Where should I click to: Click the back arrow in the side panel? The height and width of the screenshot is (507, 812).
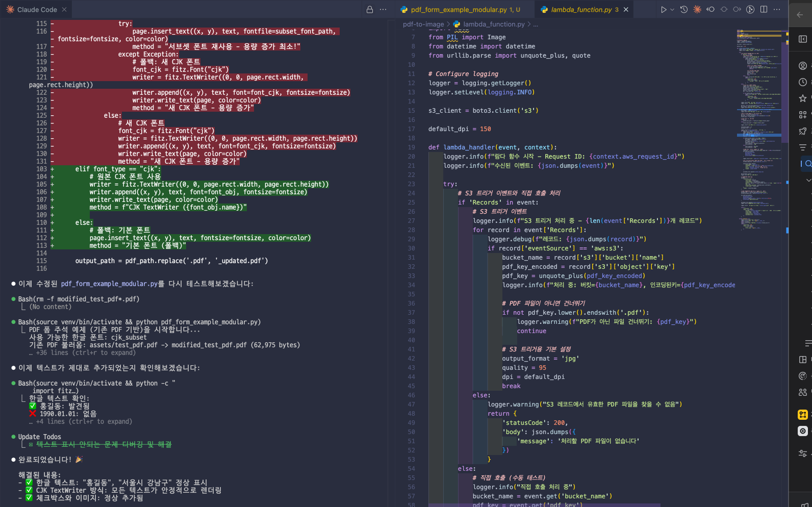(800, 15)
